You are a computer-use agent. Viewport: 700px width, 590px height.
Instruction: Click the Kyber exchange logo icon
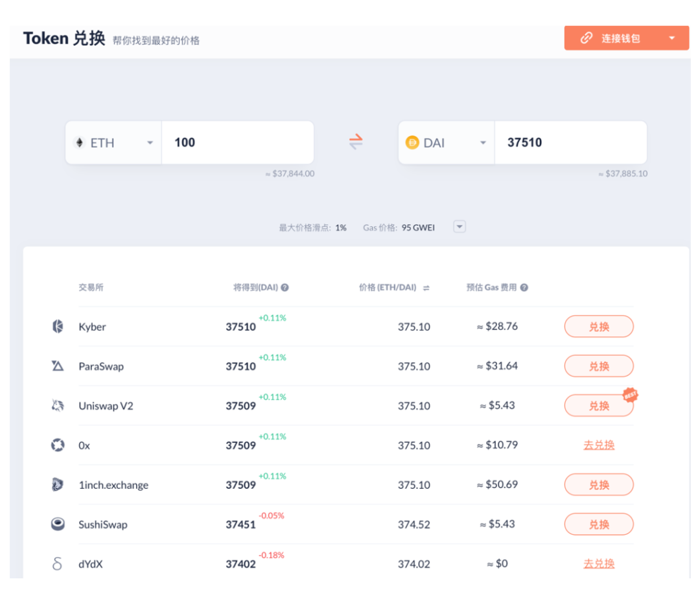point(58,327)
